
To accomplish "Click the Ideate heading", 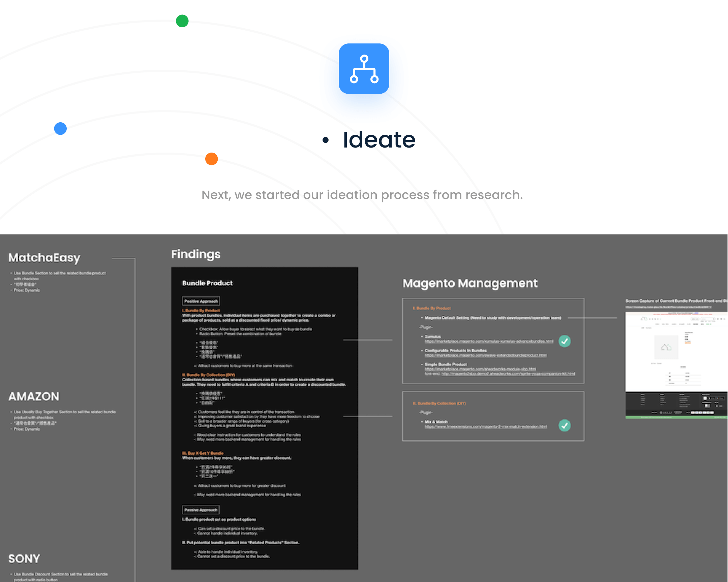I will (379, 140).
